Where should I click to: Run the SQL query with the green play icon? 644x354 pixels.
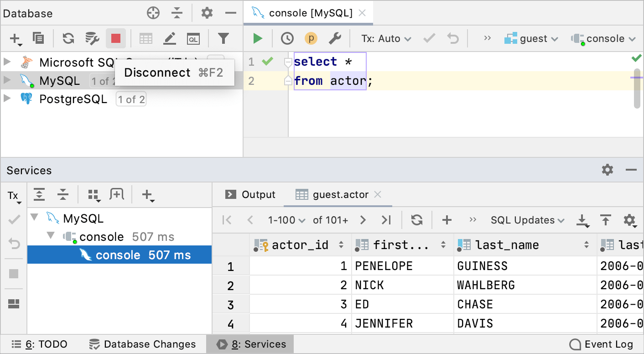pyautogui.click(x=257, y=38)
